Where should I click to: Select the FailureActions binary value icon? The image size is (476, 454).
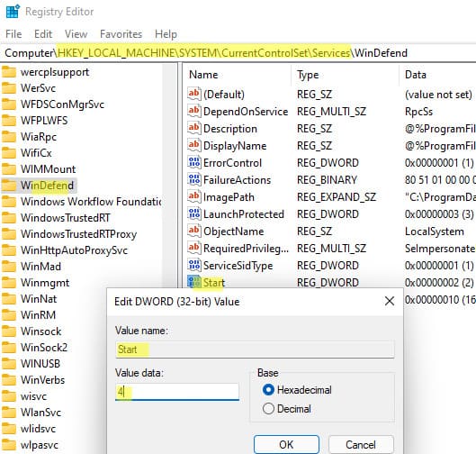pos(194,179)
